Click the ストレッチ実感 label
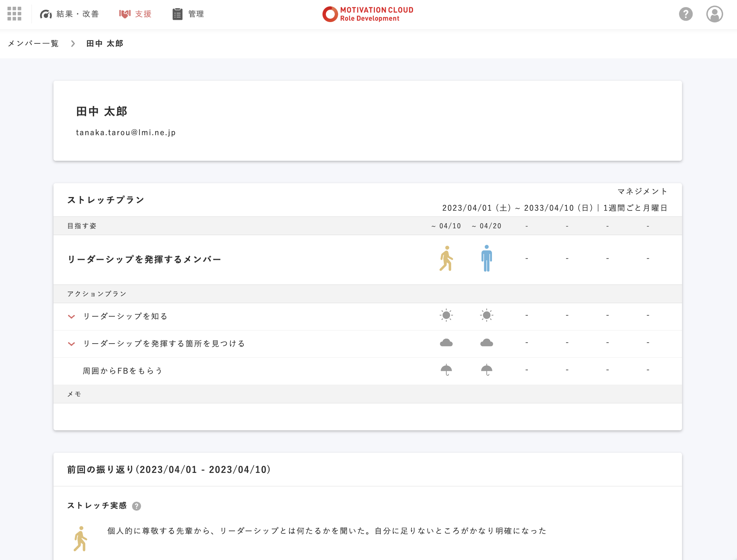The image size is (737, 560). pos(97,506)
